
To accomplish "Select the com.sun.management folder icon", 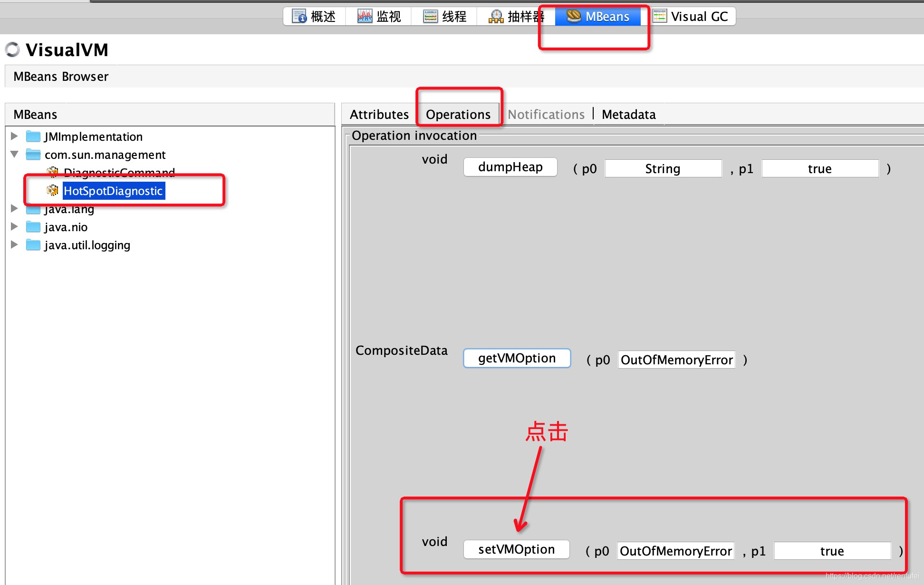I will point(33,155).
